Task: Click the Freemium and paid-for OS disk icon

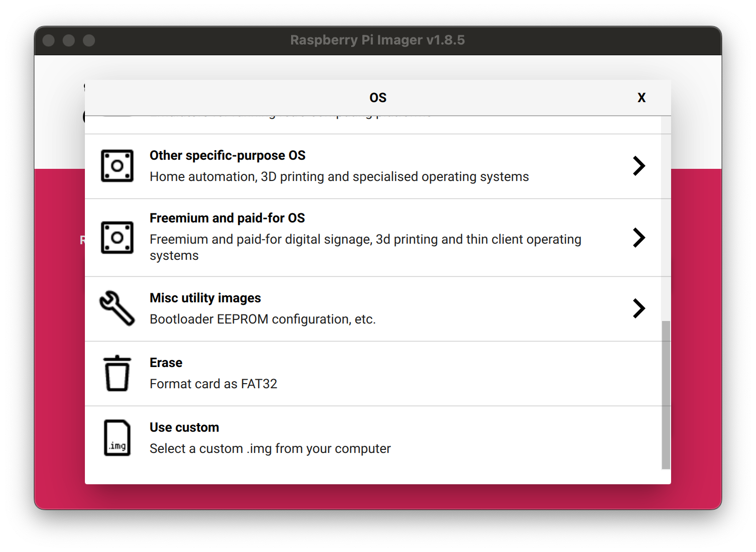Action: click(x=117, y=238)
